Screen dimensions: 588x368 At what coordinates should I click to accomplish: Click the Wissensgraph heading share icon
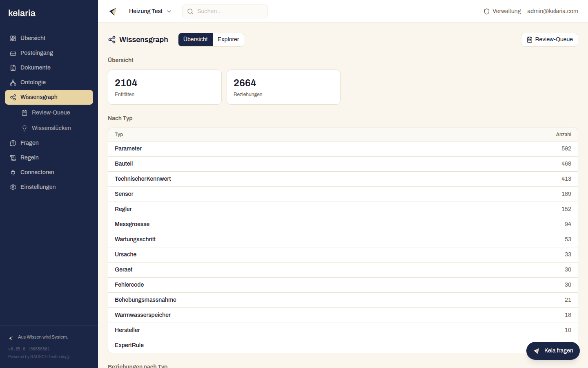(112, 40)
